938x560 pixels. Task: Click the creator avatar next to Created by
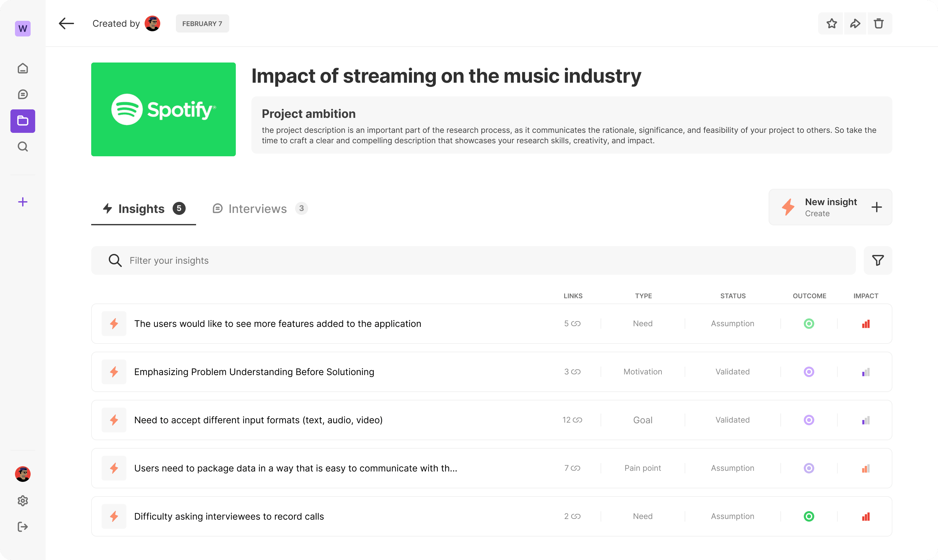point(152,23)
